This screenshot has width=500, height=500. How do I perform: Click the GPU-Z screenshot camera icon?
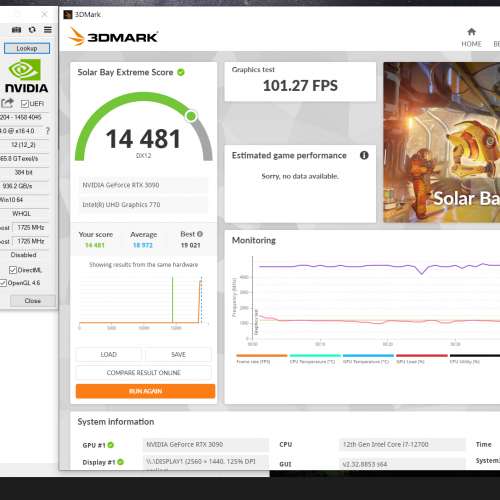[x=16, y=30]
